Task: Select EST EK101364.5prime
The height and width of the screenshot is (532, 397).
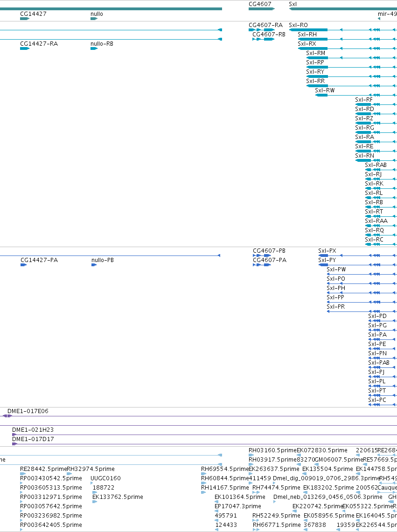Action: click(240, 497)
